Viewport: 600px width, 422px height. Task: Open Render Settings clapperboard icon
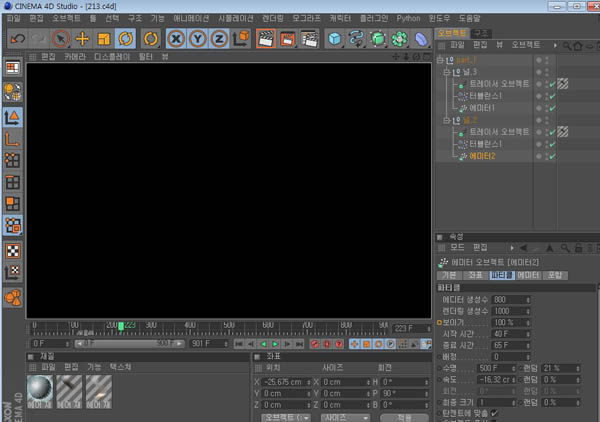(309, 39)
